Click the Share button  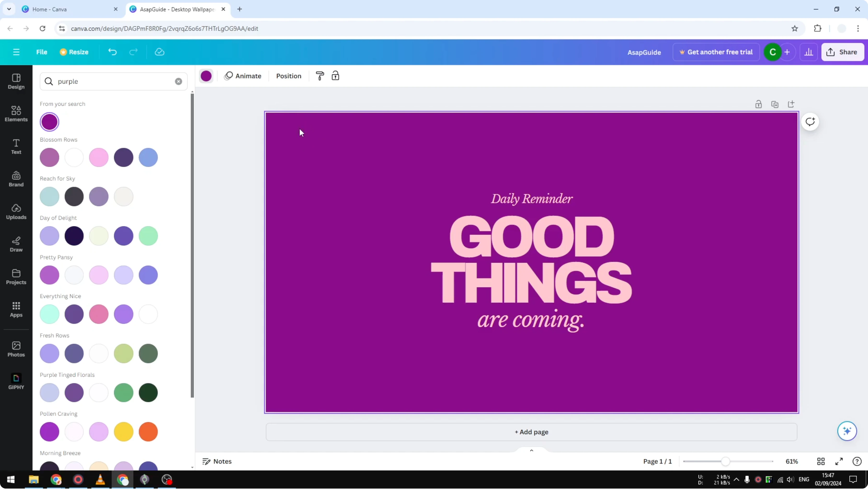coord(843,52)
